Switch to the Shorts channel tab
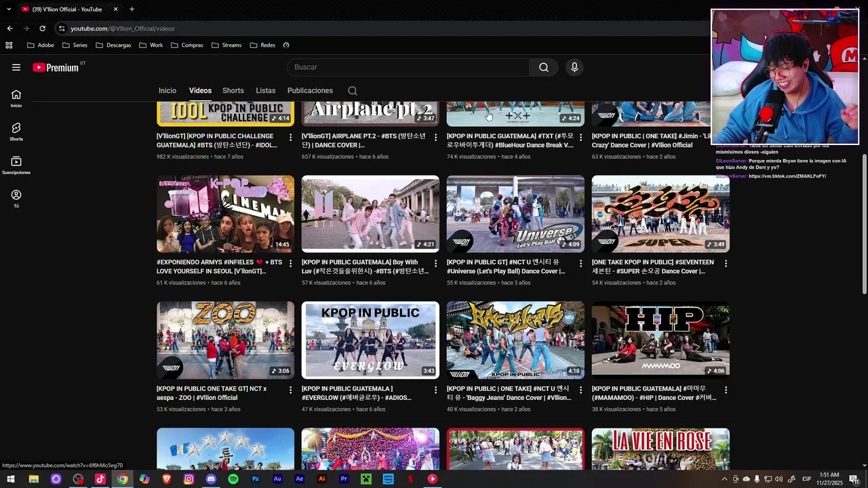Viewport: 868px width, 488px height. [x=233, y=91]
